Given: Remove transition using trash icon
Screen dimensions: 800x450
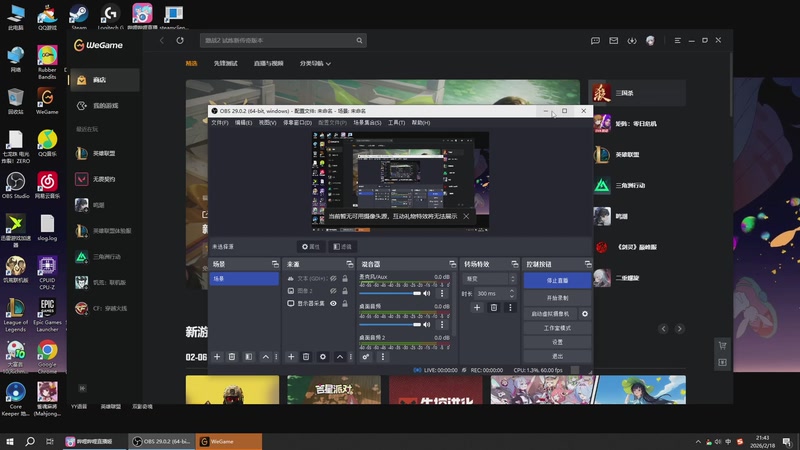Looking at the screenshot, I should point(493,308).
